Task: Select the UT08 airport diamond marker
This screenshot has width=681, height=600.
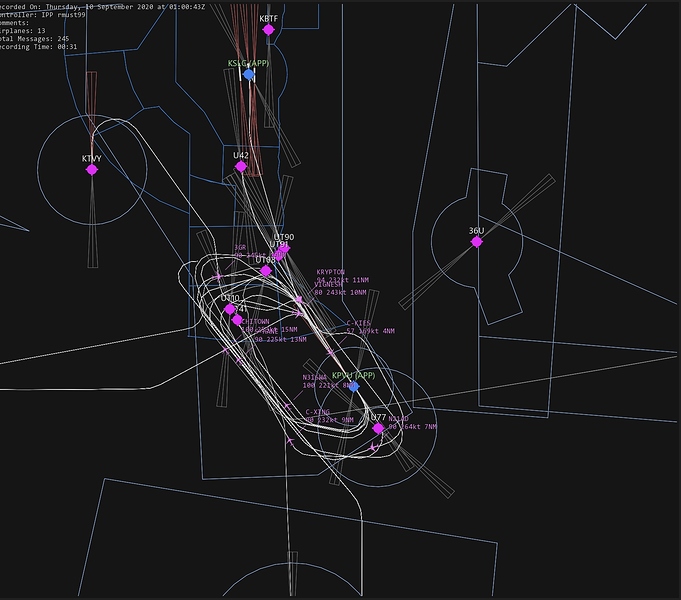Action: coord(266,271)
